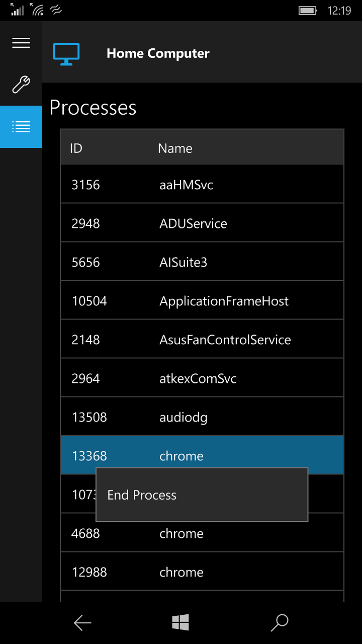Click chrome name in row 4688
The image size is (362, 644).
(x=182, y=533)
